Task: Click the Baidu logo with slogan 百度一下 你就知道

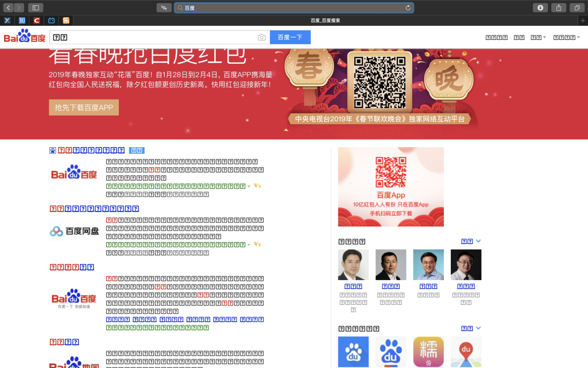Action: [74, 298]
